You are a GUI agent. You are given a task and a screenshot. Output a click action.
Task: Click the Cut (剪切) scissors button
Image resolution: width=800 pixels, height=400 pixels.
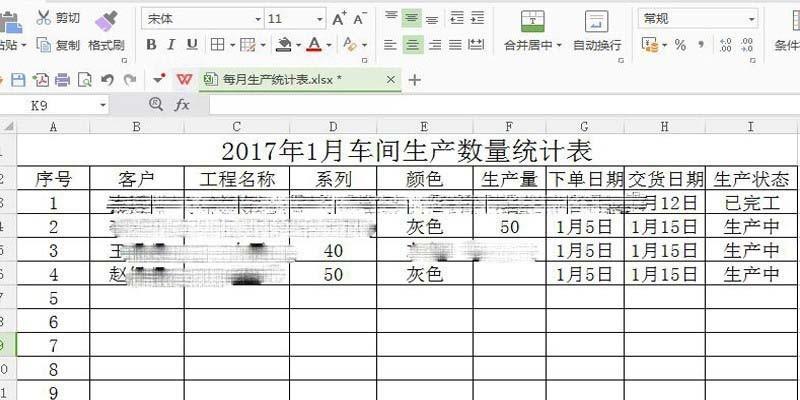tap(58, 18)
